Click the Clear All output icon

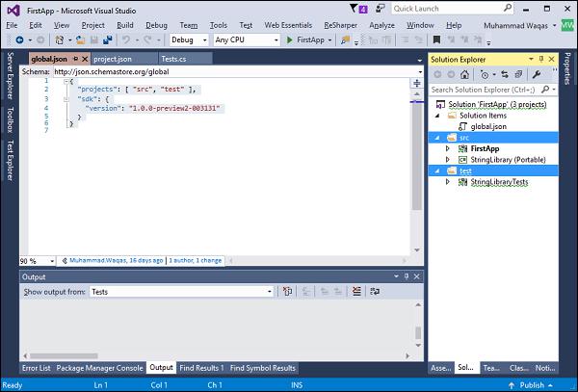pyautogui.click(x=355, y=291)
